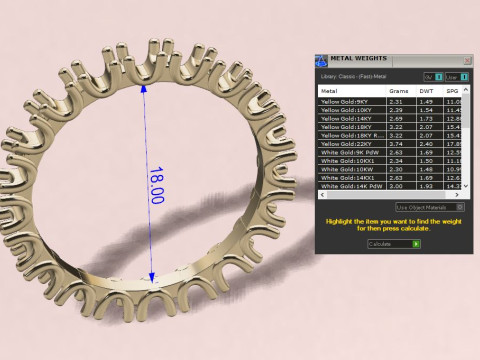Viewport: 480px width, 360px height.
Task: Select the Yellow Gold:10KY row
Action: (x=390, y=110)
